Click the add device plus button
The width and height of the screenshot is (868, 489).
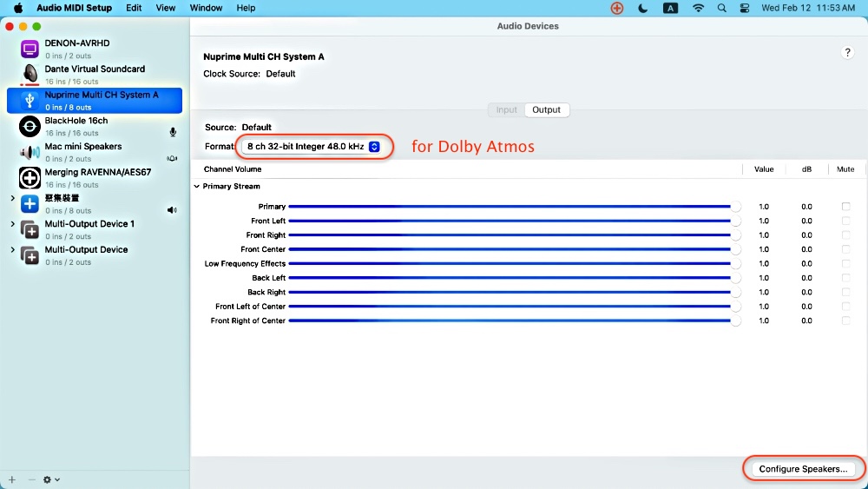click(x=12, y=479)
